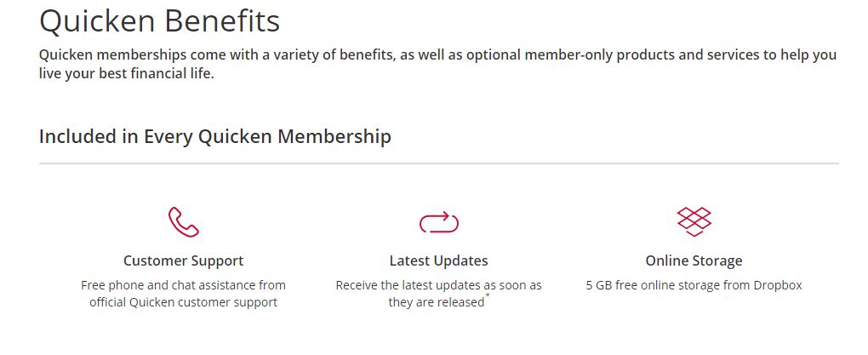The height and width of the screenshot is (355, 868).
Task: Click the 'they are released' text
Action: point(437,302)
